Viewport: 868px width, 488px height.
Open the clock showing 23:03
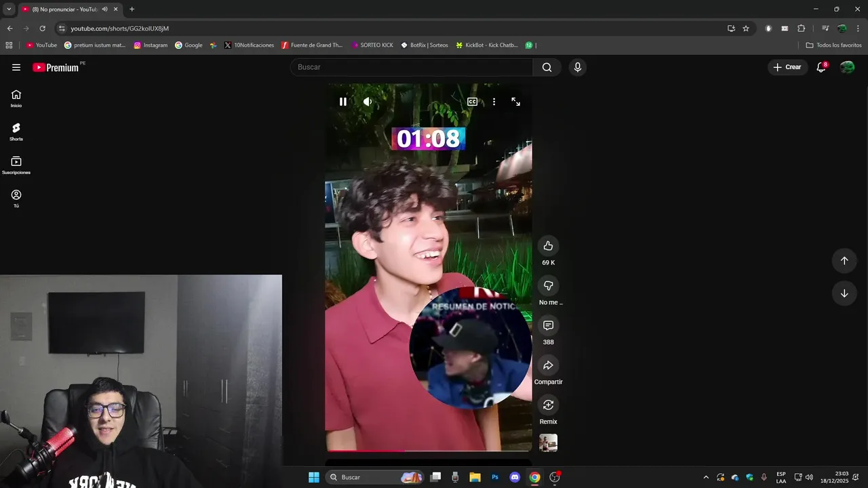pos(835,477)
